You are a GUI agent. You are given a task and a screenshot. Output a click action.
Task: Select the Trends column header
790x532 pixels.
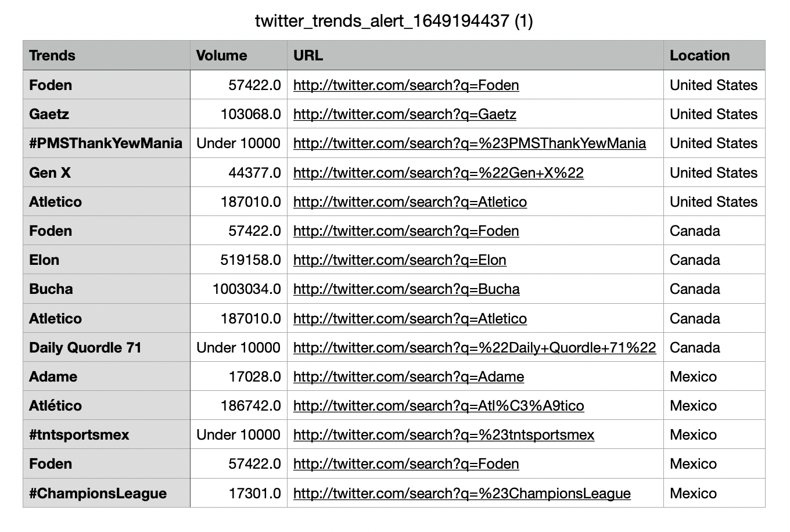(106, 56)
